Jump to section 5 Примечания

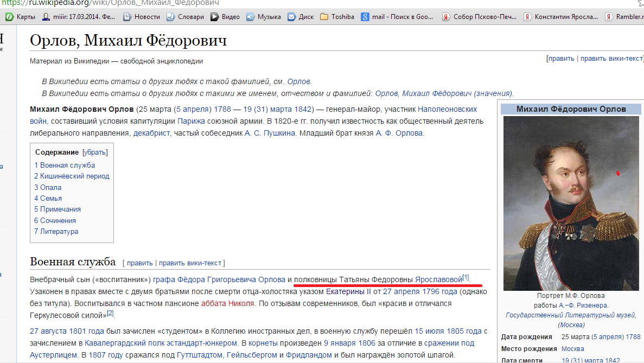58,209
